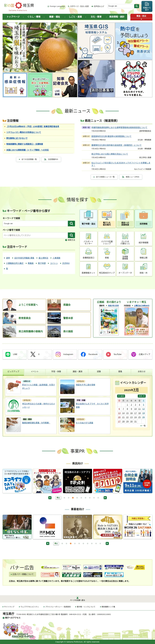
Task: Stop the main hero slideshow with 停止
Action: pyautogui.click(x=7, y=70)
